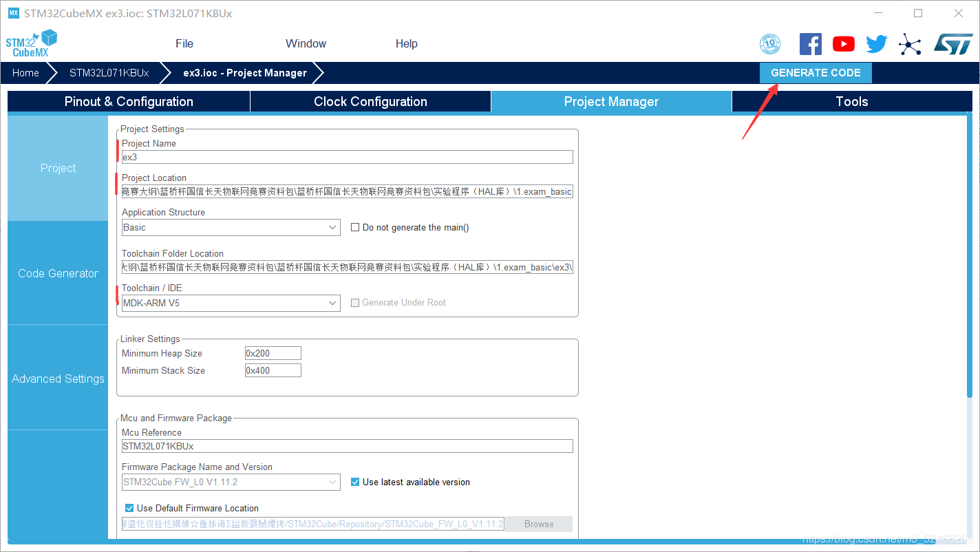
Task: Click the Mcu Reference field
Action: click(348, 446)
